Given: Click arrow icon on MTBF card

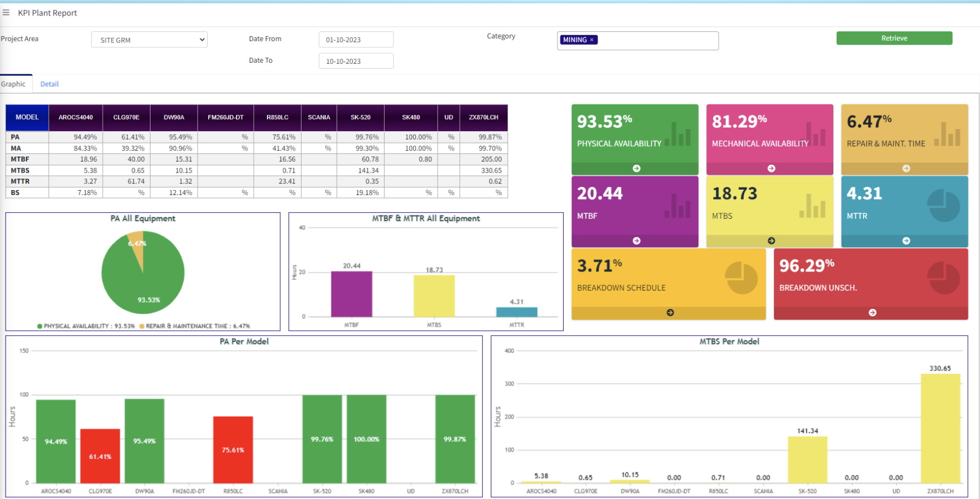Looking at the screenshot, I should point(636,241).
